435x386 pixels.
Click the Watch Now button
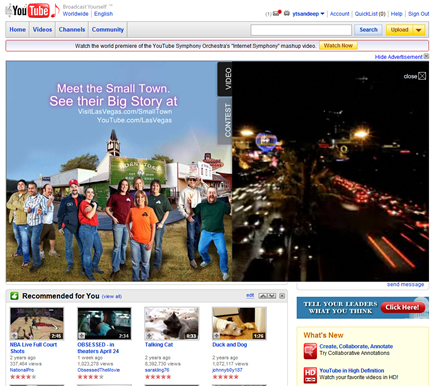(338, 45)
